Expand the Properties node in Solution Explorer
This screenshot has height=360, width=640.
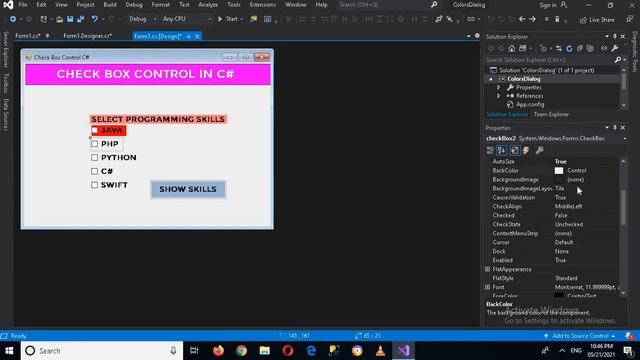pyautogui.click(x=498, y=87)
